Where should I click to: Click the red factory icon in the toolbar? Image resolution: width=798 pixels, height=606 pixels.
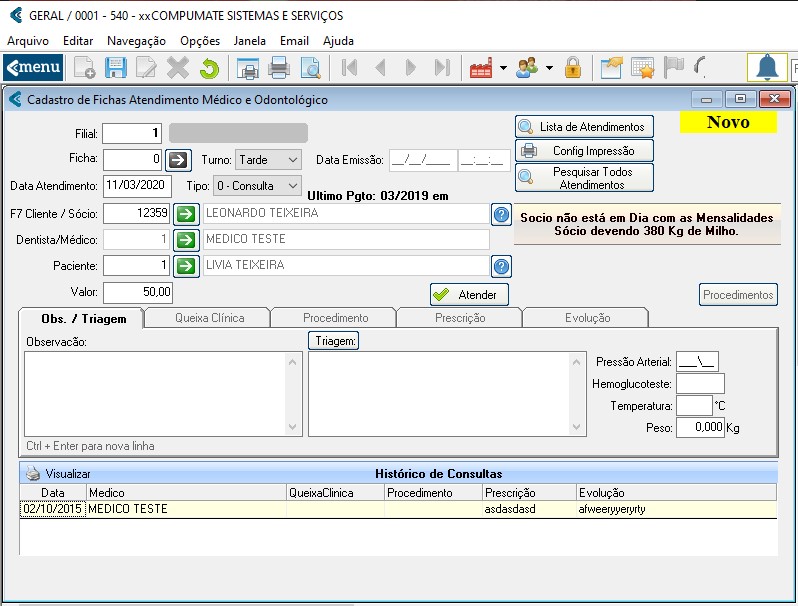(x=481, y=68)
